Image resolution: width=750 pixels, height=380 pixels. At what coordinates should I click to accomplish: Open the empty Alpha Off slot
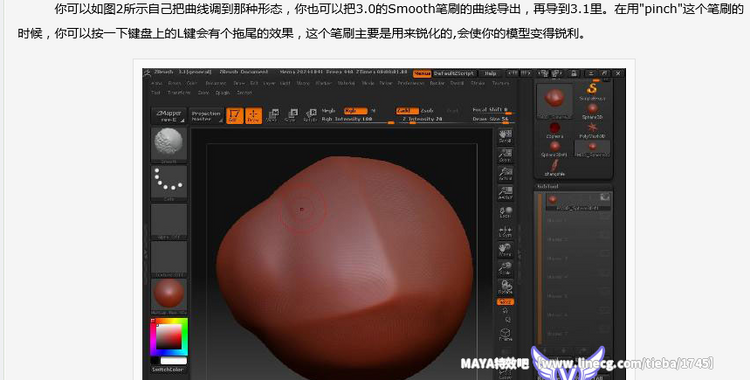tap(169, 221)
